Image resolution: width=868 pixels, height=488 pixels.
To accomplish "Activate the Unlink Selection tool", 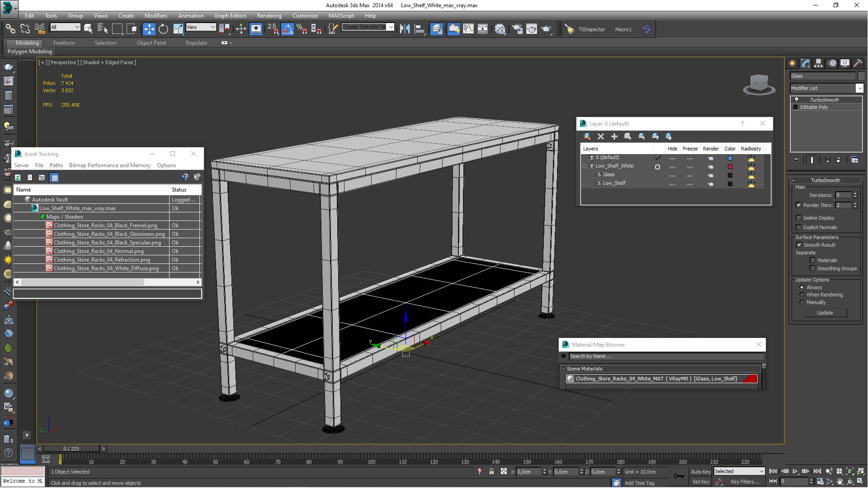I will coord(25,29).
